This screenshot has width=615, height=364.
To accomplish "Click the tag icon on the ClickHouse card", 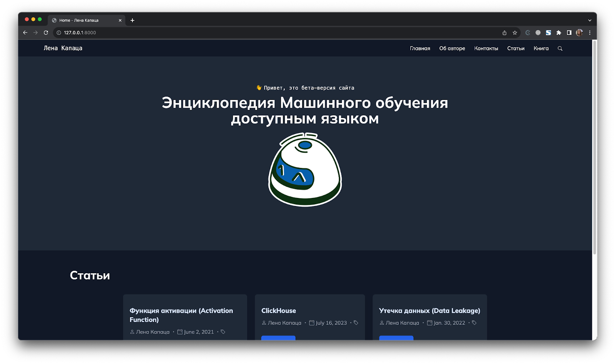I will point(356,322).
